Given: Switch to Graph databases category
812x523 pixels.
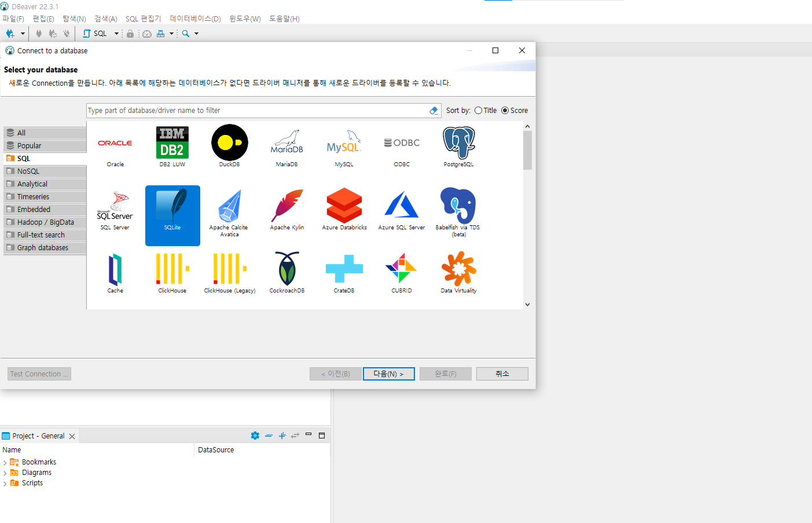Looking at the screenshot, I should 45,248.
